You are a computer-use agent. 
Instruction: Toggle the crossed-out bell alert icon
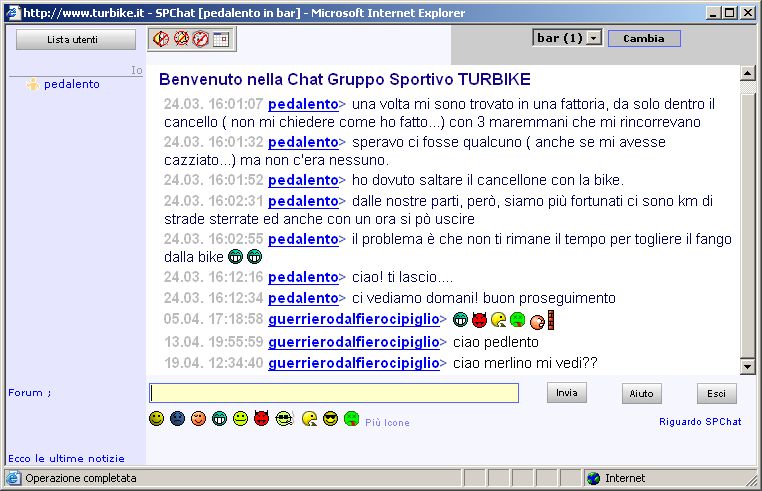[181, 39]
